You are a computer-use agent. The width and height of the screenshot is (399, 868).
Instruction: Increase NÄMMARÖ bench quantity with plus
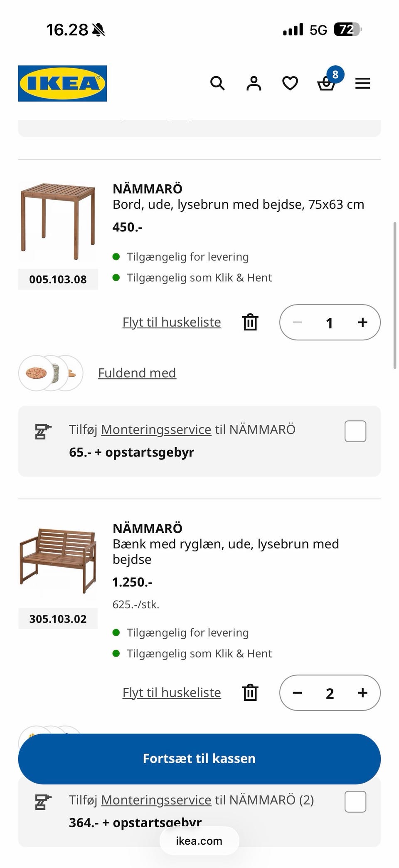point(362,692)
